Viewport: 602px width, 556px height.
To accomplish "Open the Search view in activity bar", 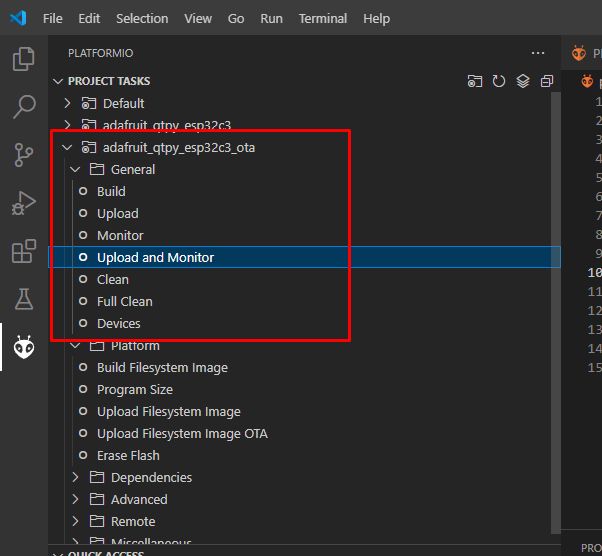I will [x=24, y=107].
